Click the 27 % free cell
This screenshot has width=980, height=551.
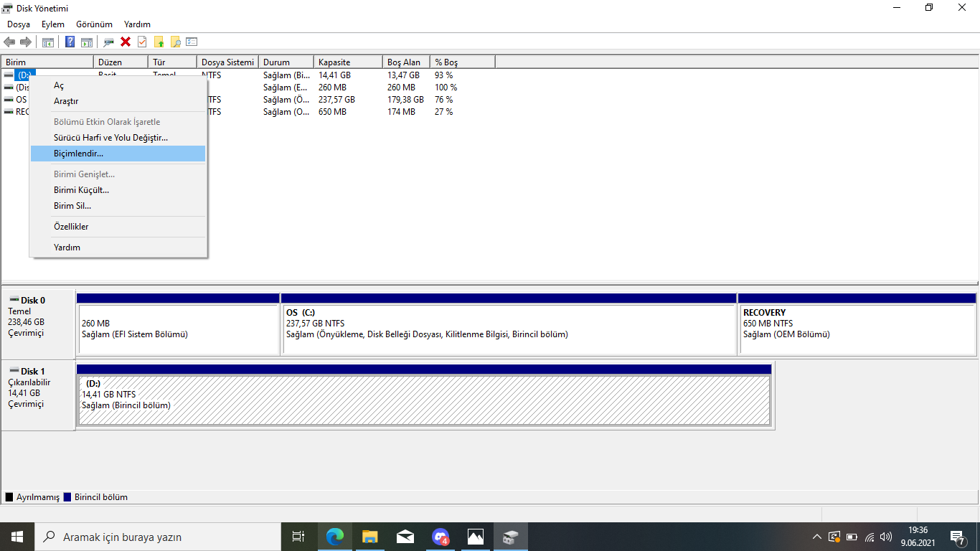tap(444, 112)
